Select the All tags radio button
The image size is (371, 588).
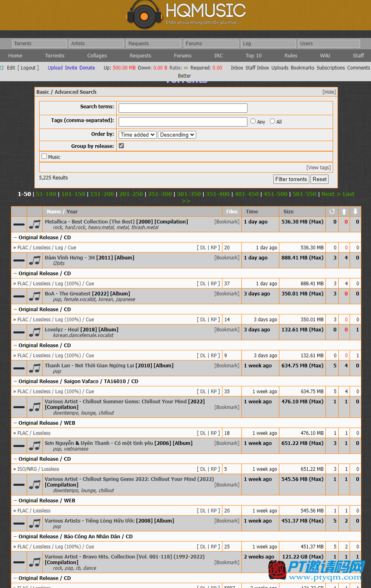point(272,121)
